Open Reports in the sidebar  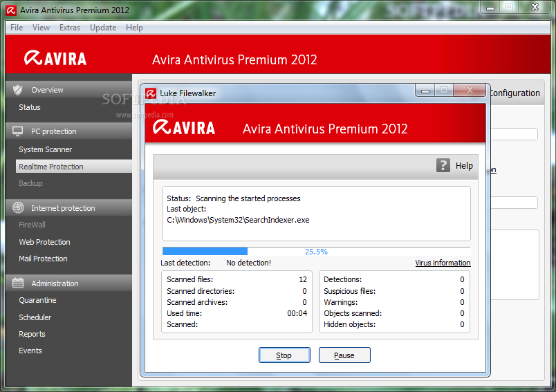click(33, 334)
